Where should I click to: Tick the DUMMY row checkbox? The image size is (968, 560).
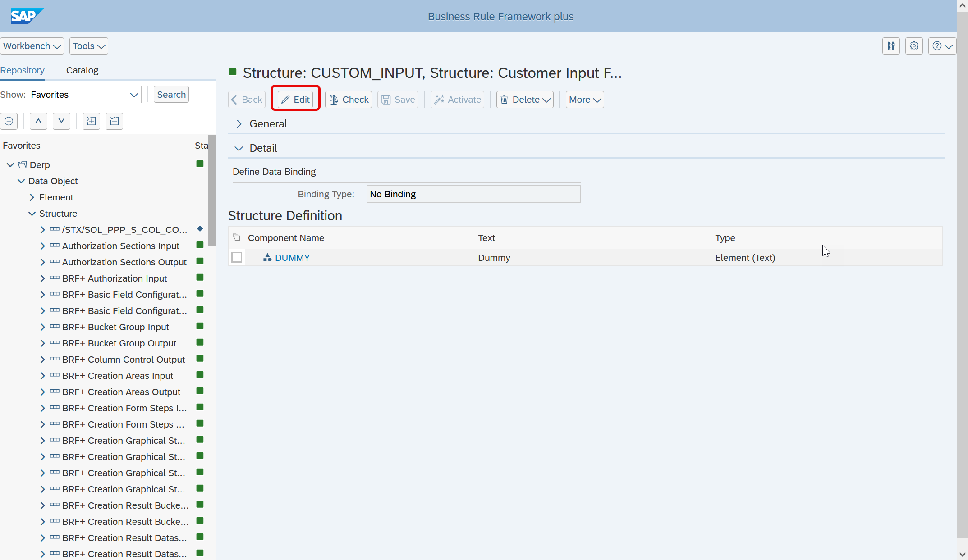click(237, 257)
